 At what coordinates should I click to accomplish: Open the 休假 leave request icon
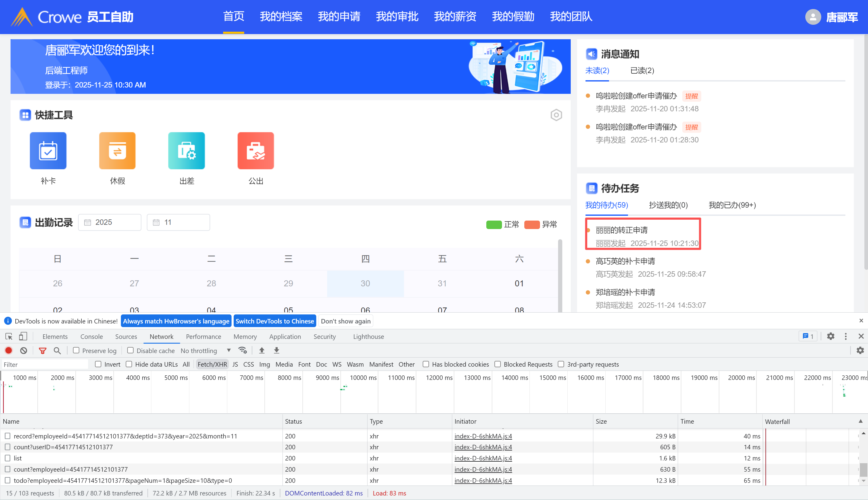click(117, 151)
